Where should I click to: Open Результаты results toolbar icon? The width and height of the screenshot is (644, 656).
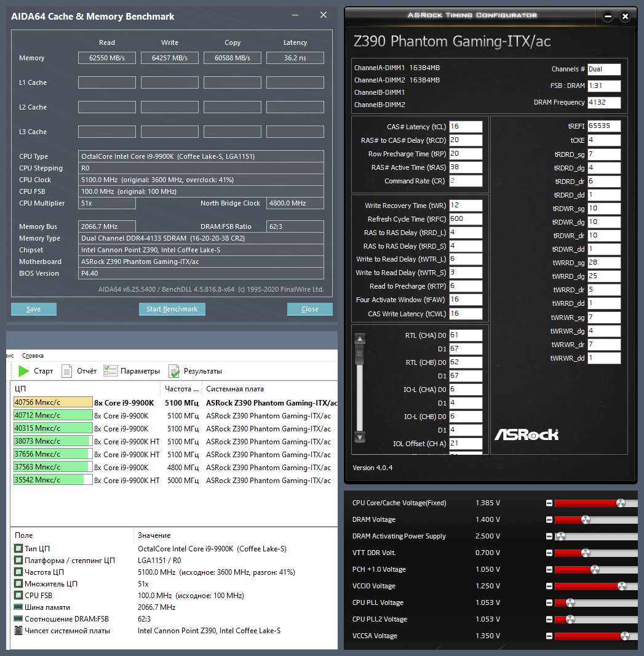tap(174, 371)
